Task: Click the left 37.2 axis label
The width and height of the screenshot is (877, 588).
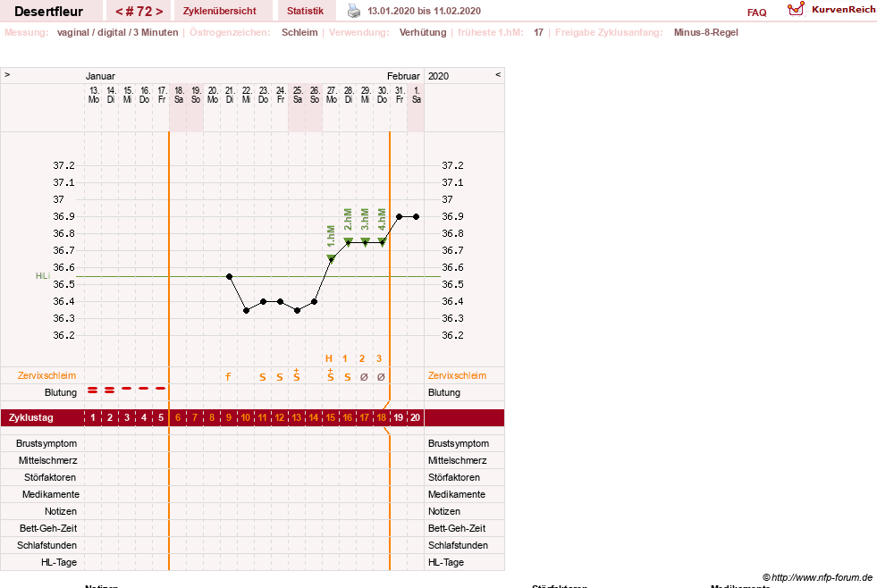Action: click(63, 165)
